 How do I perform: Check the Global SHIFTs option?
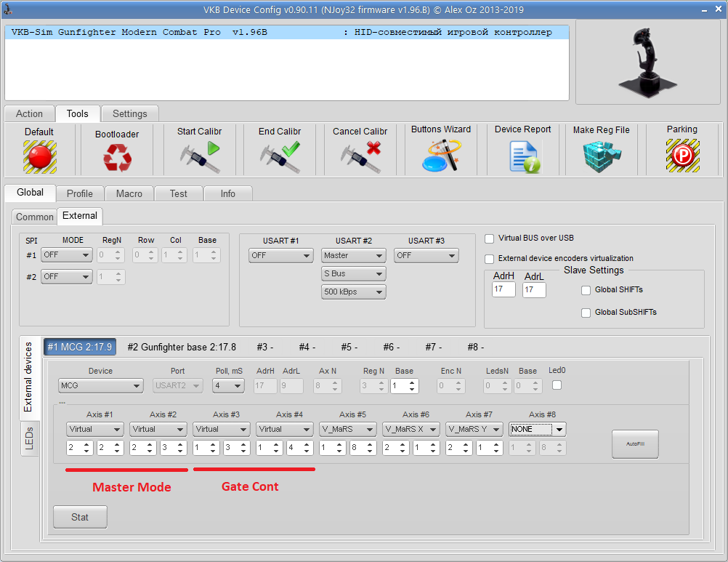tap(586, 290)
